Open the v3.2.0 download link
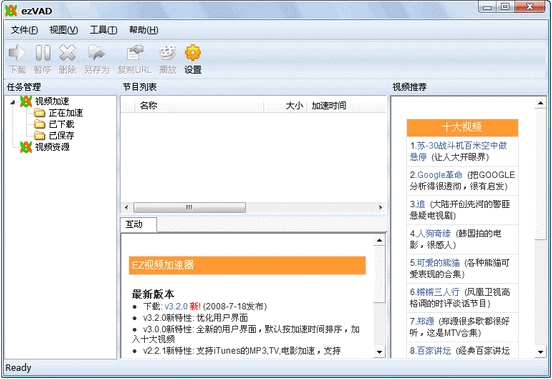This screenshot has height=379, width=552. click(176, 307)
